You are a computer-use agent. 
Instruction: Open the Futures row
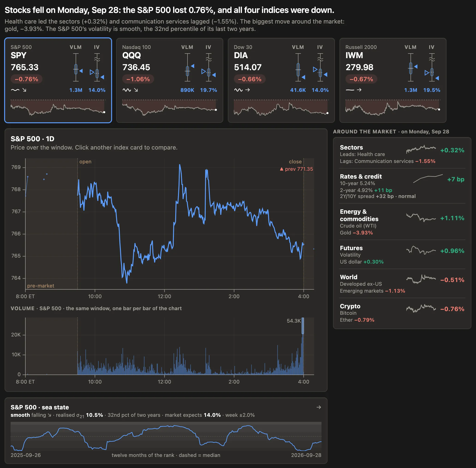tap(402, 255)
